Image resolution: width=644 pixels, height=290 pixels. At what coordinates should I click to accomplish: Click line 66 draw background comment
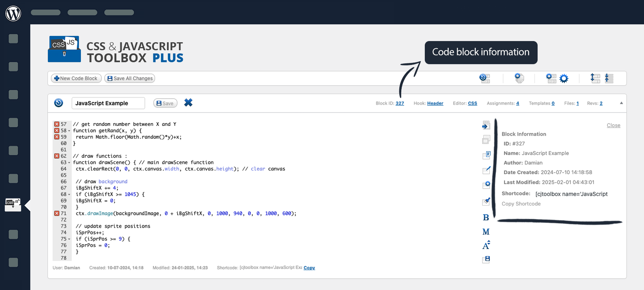click(x=101, y=182)
